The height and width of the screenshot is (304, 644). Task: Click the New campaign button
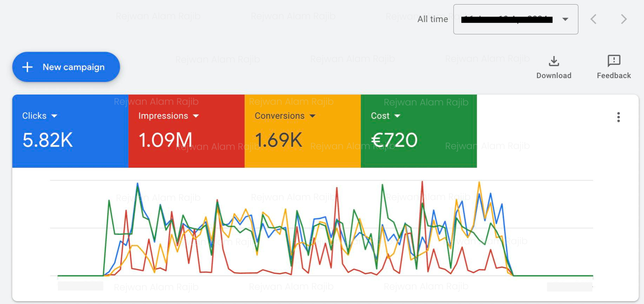tap(66, 67)
